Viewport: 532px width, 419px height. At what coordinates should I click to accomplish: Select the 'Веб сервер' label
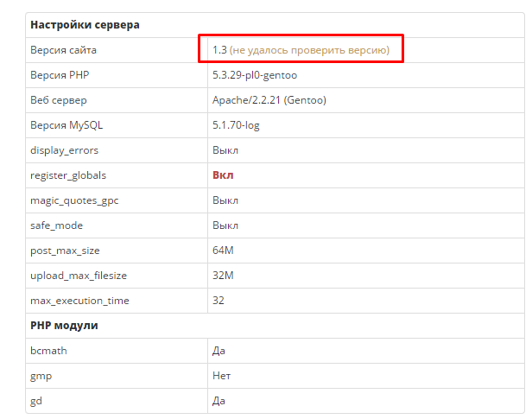(x=59, y=100)
